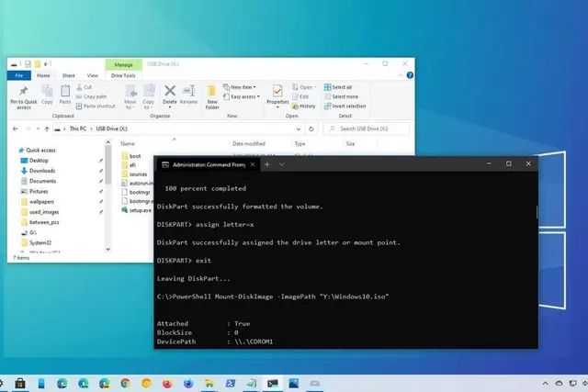Select Desktop in the navigation pane
588x392 pixels.
click(34, 161)
